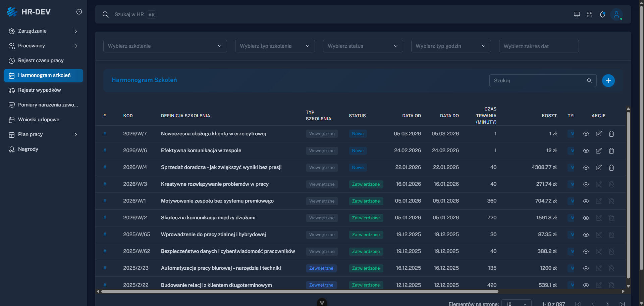The height and width of the screenshot is (306, 644).
Task: Select Nagrody in the left sidebar
Action: pyautogui.click(x=28, y=149)
